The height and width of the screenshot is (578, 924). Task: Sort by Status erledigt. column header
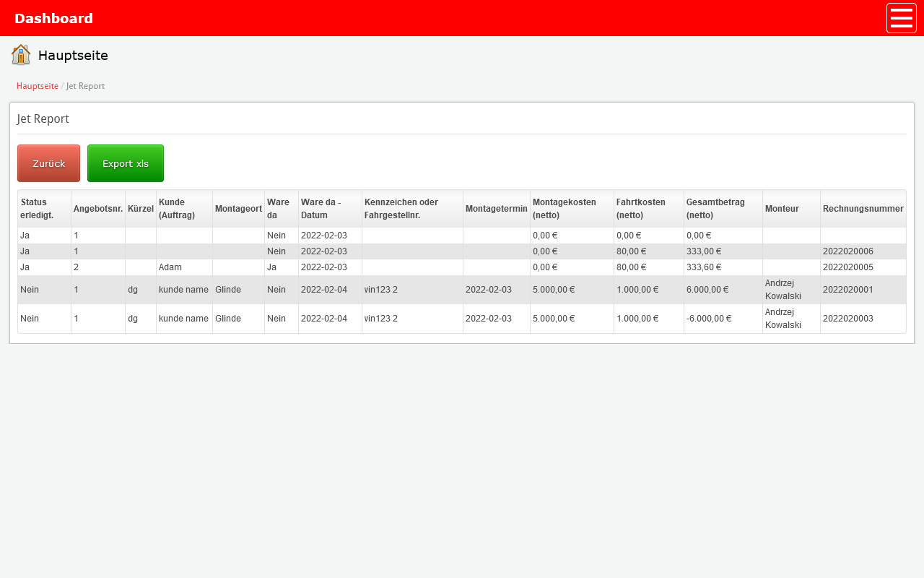(38, 209)
